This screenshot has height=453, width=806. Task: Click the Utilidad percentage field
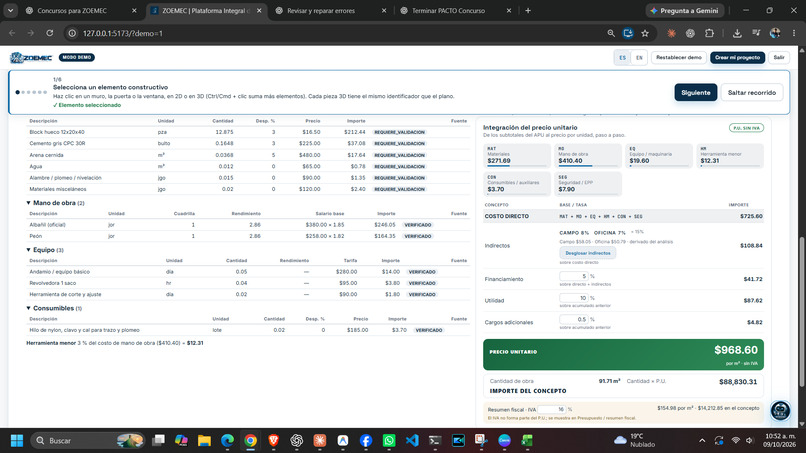[574, 298]
